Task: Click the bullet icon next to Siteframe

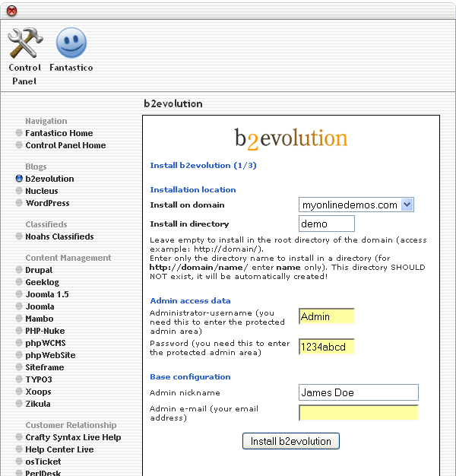Action: (19, 367)
